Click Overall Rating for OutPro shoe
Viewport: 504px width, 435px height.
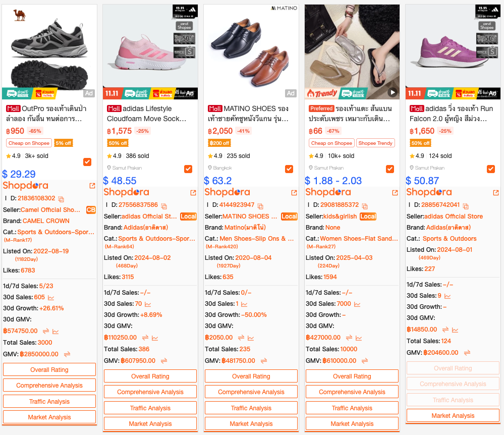pos(49,369)
